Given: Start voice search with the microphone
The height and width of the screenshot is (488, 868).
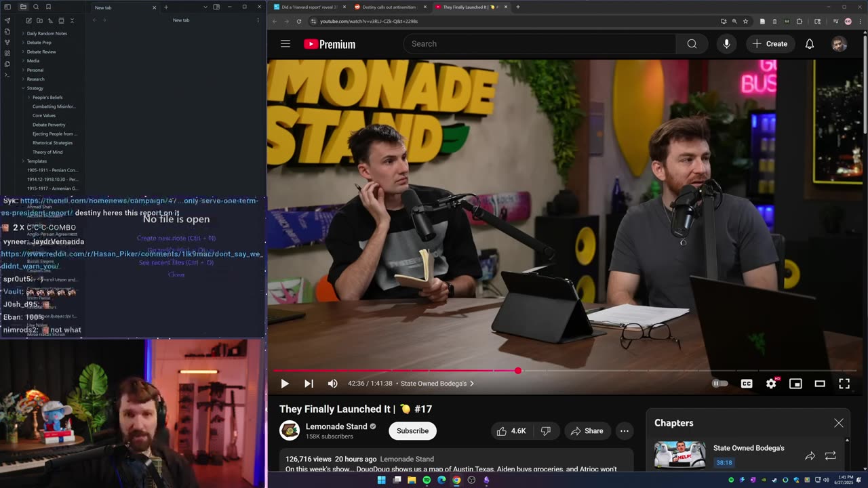Looking at the screenshot, I should pyautogui.click(x=726, y=44).
